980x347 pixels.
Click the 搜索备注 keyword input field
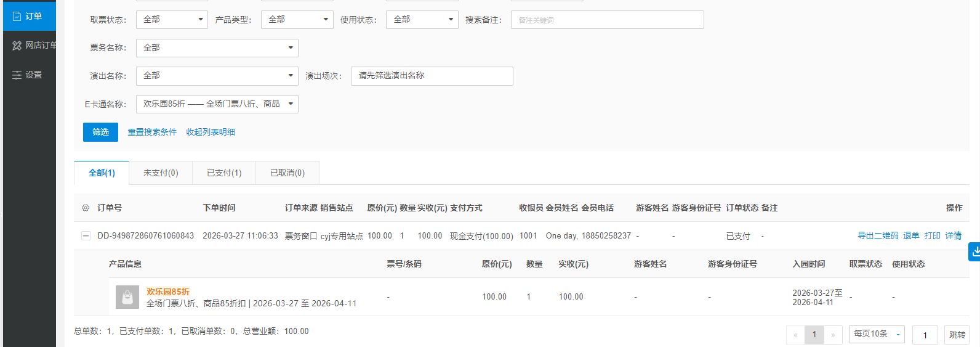pos(607,20)
